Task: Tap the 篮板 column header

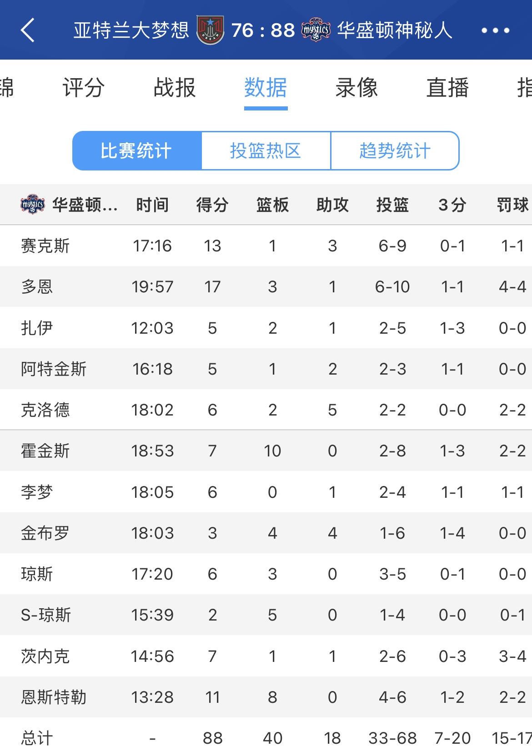Action: 272,205
